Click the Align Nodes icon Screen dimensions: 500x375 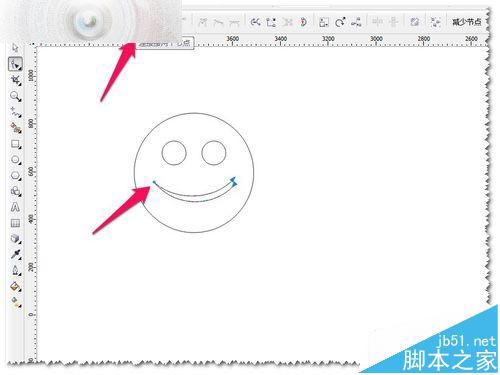(x=356, y=22)
